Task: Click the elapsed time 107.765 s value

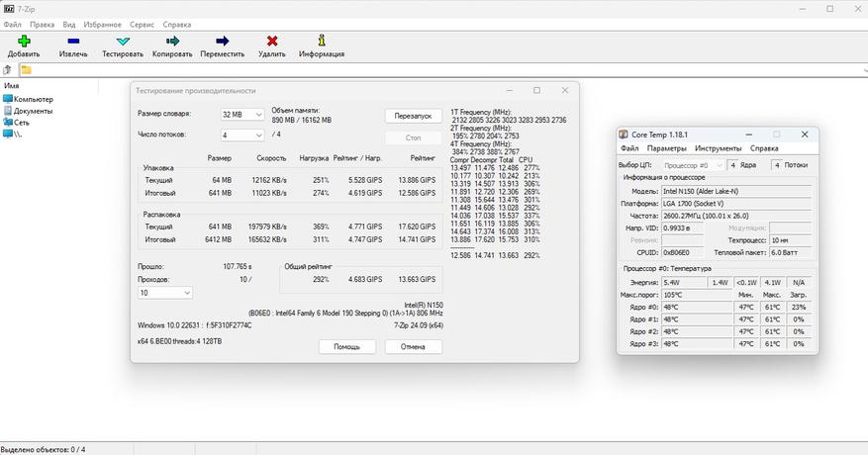Action: [x=238, y=266]
